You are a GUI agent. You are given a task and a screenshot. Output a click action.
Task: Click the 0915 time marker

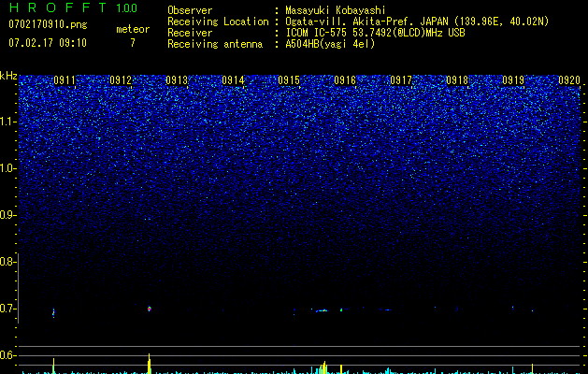[289, 80]
